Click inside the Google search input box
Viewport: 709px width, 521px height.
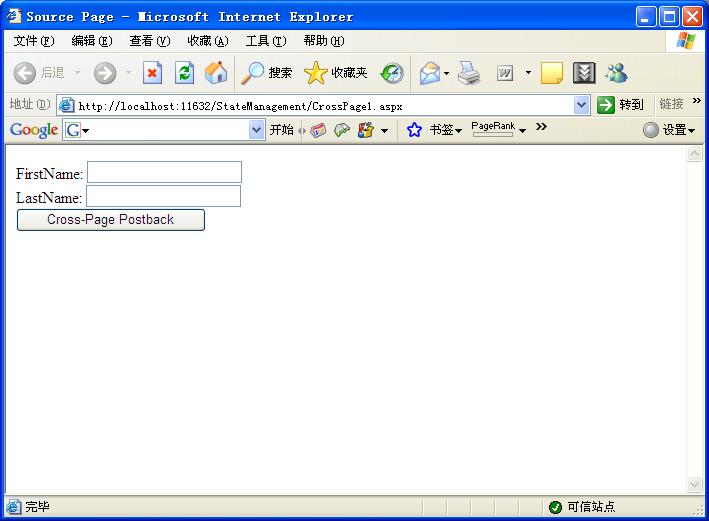click(170, 130)
